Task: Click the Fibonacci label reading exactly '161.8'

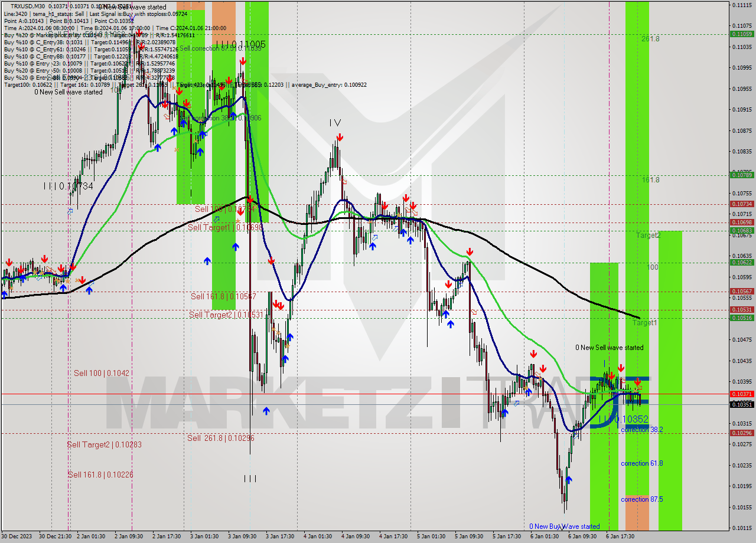Action: (x=651, y=180)
